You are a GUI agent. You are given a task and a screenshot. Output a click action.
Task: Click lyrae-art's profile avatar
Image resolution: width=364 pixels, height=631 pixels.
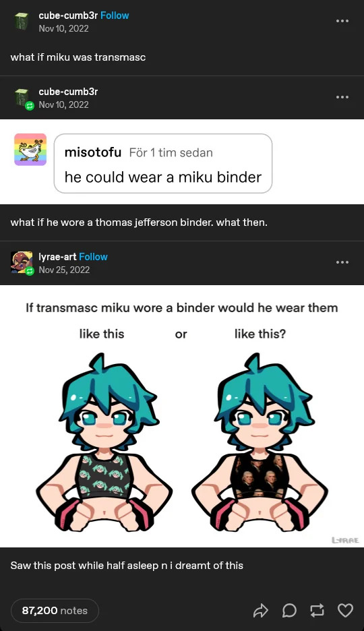click(x=22, y=263)
